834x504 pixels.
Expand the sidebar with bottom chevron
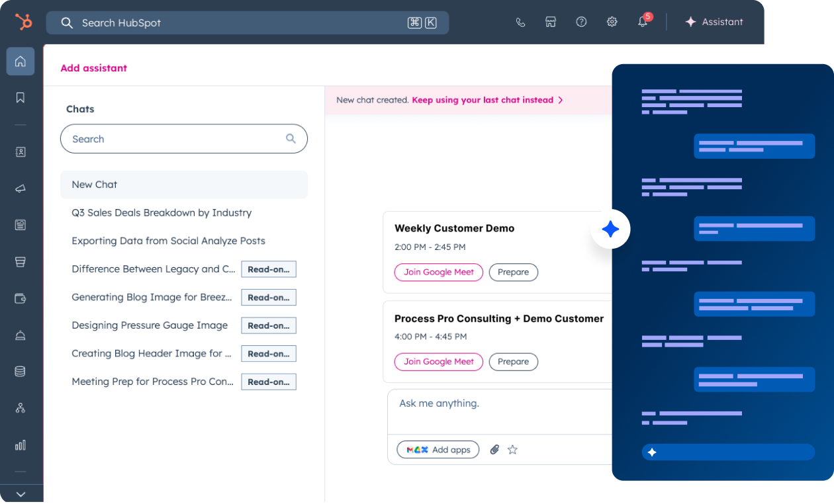coord(21,494)
